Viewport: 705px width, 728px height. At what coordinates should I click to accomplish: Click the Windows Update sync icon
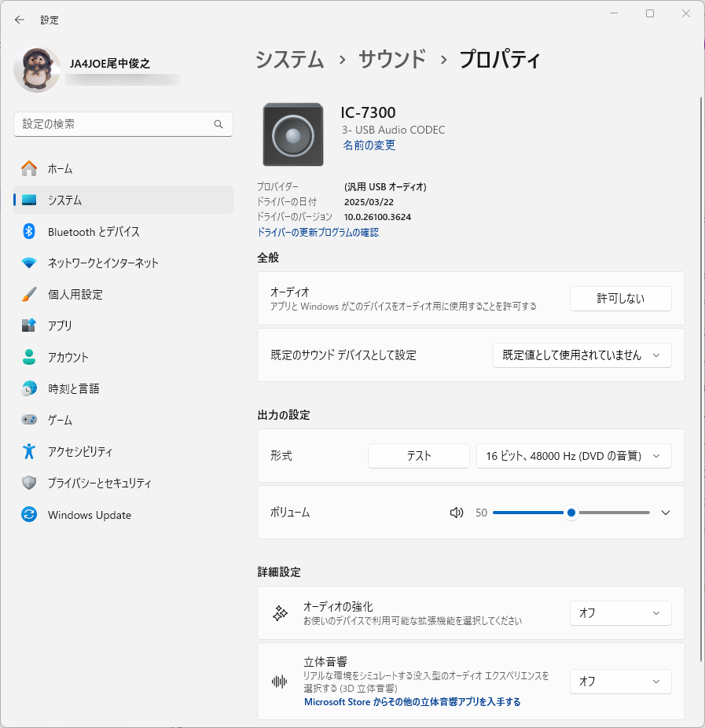tap(29, 514)
